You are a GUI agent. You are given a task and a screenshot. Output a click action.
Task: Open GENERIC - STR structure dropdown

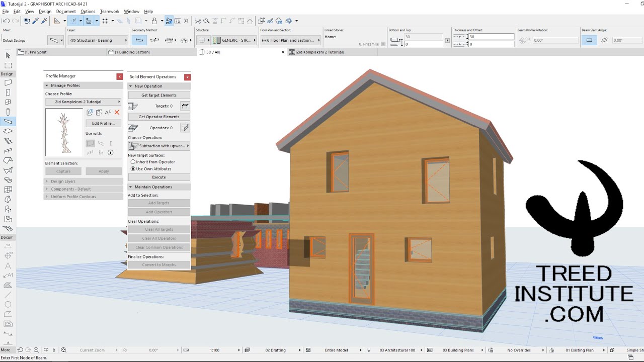(234, 40)
